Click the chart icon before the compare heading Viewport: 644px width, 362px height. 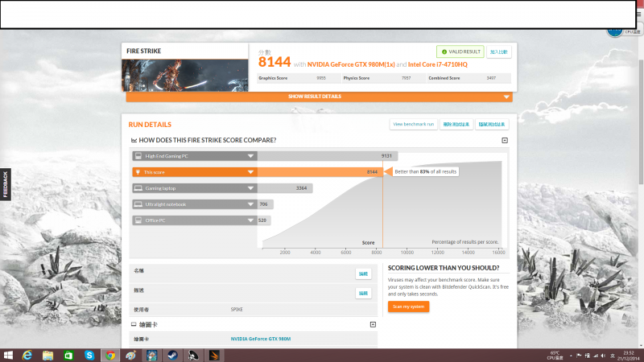click(134, 140)
